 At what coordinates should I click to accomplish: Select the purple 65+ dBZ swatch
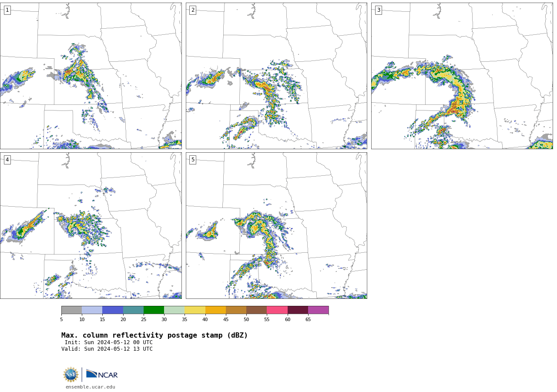pos(318,310)
